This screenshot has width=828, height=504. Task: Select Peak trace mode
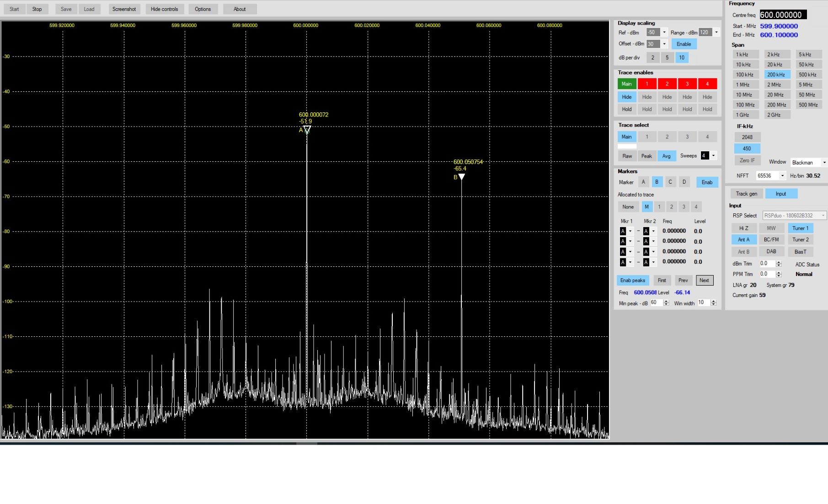click(x=646, y=156)
